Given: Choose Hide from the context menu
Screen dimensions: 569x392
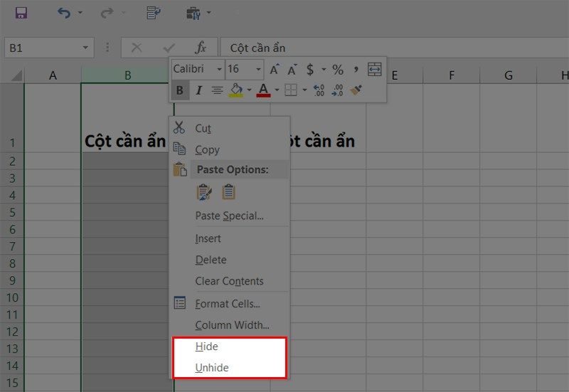Looking at the screenshot, I should pyautogui.click(x=230, y=346).
